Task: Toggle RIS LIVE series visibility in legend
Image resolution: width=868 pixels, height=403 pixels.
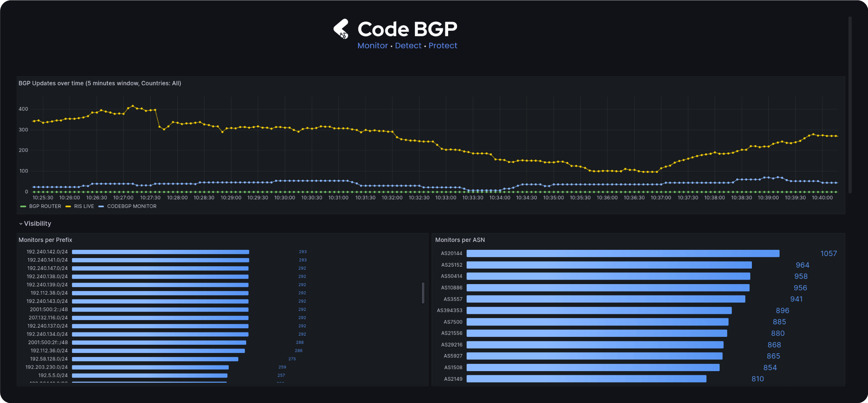Action: coord(84,207)
